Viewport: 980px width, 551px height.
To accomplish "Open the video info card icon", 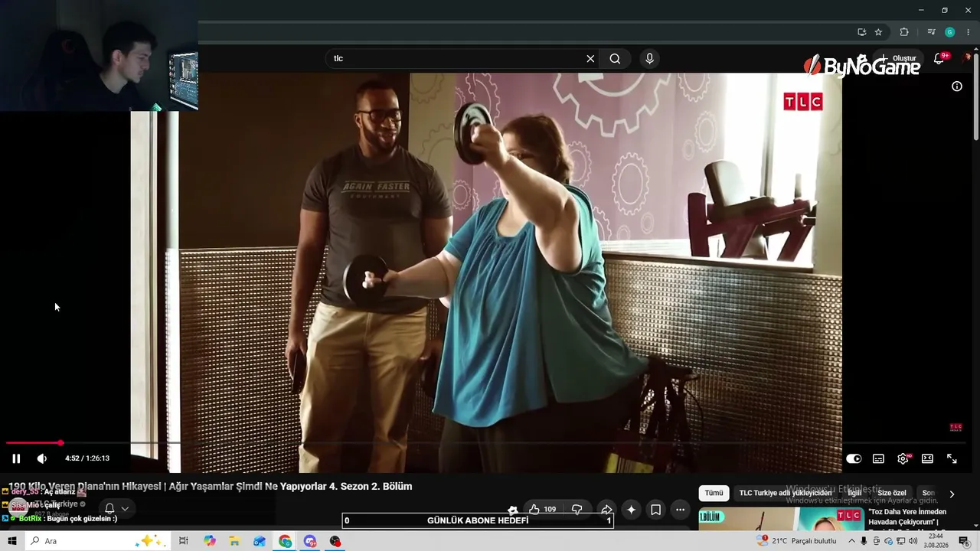I will [x=956, y=86].
